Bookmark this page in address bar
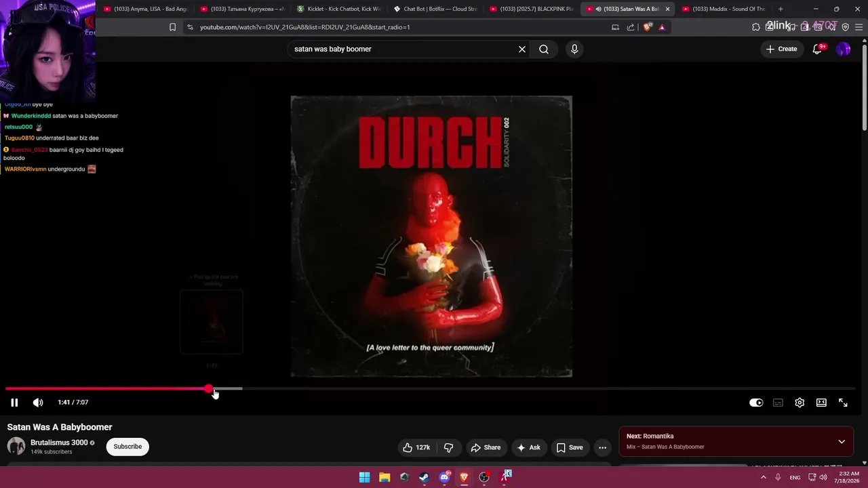This screenshot has width=868, height=488. click(x=173, y=27)
